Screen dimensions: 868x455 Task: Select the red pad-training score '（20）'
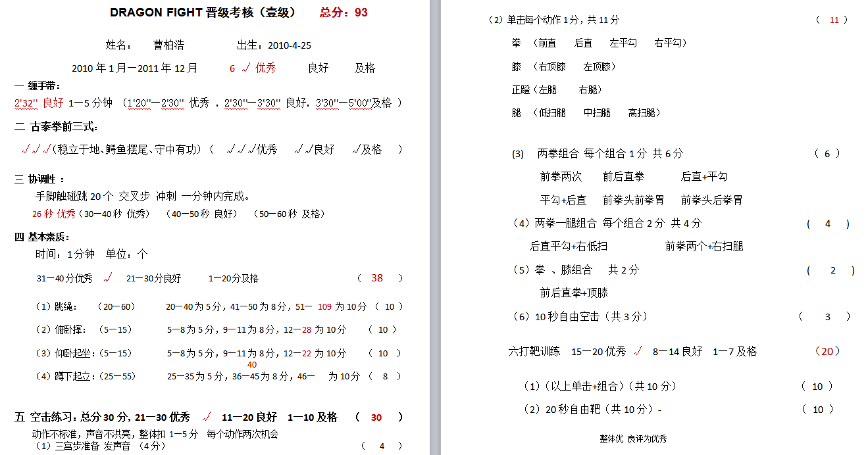click(x=827, y=351)
